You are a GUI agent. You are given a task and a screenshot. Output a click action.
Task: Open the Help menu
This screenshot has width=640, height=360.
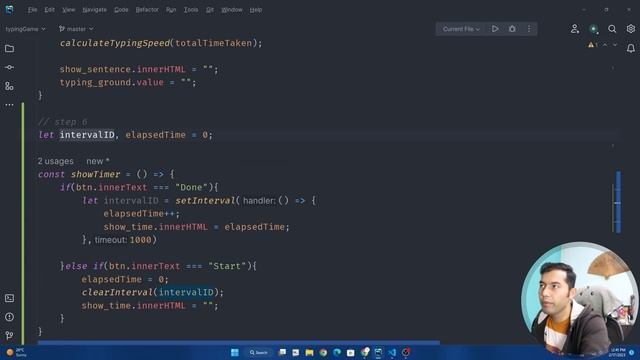[256, 10]
